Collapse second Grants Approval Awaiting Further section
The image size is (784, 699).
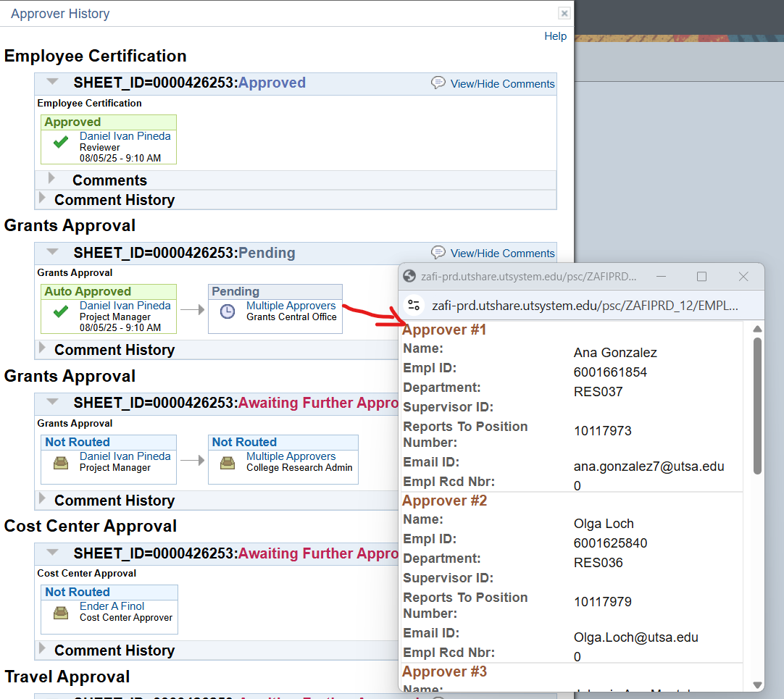[x=52, y=401]
